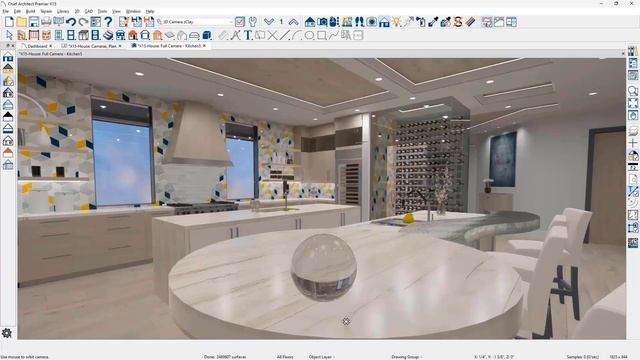
Task: Open the Library menu
Action: coord(63,11)
